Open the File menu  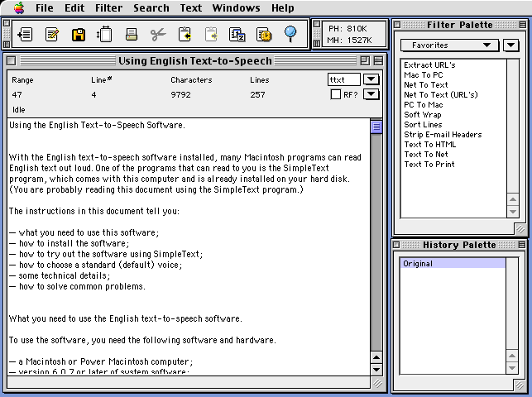[45, 7]
